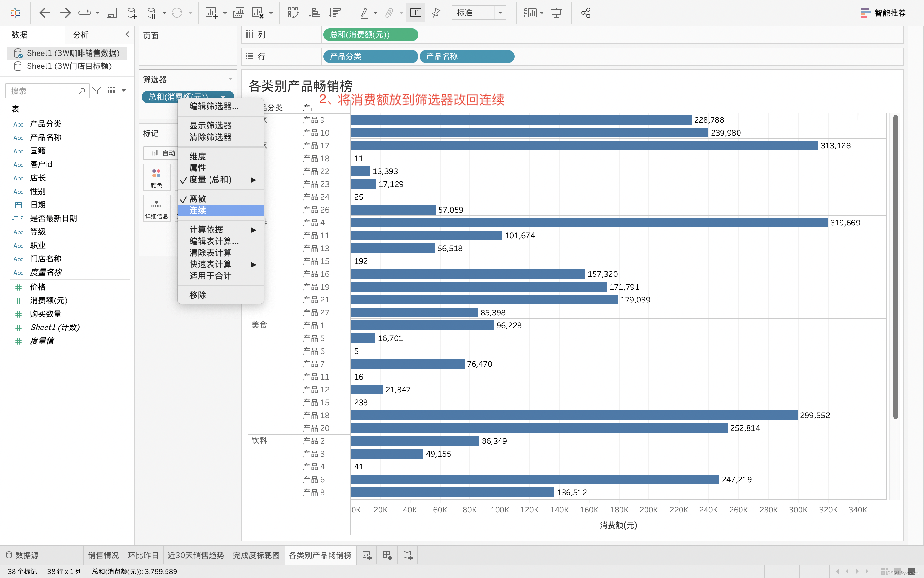
Task: Choose 离散 in the context menu
Action: tap(221, 199)
